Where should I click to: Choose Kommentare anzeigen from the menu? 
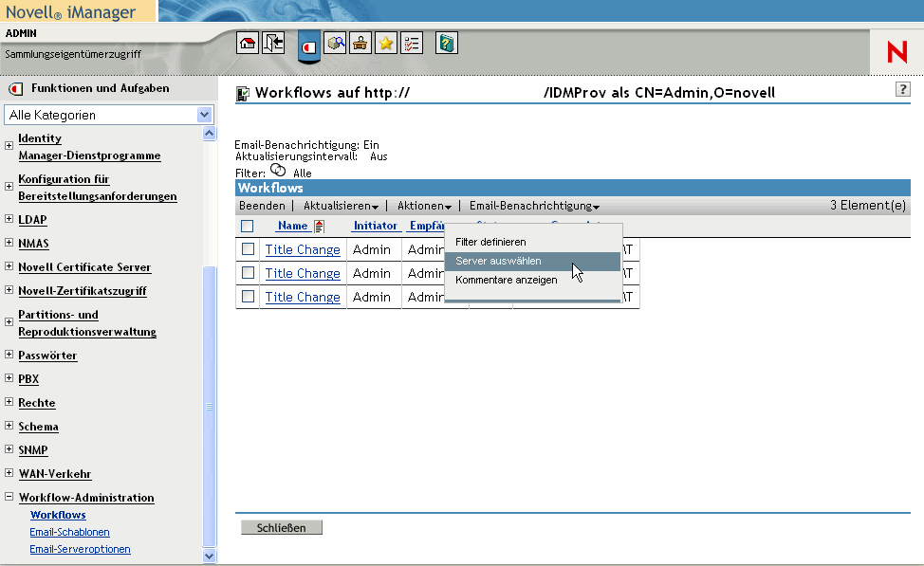click(533, 280)
